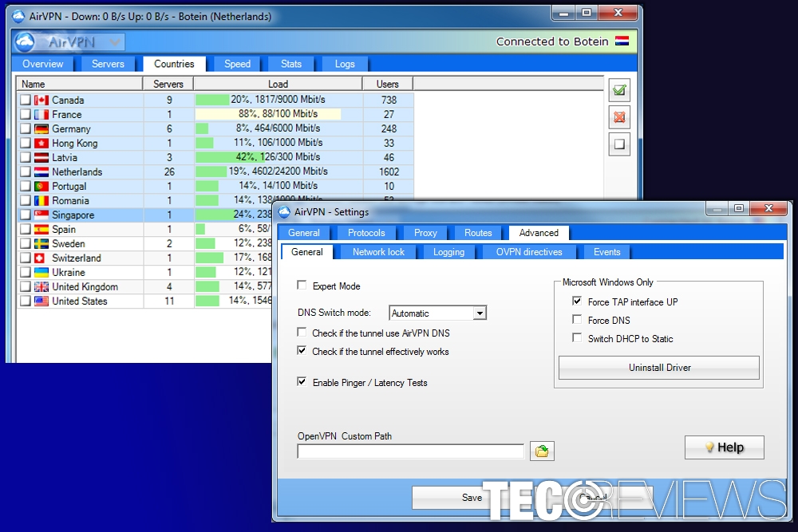Viewport: 798px width, 532px height.
Task: Click the Save button in Settings
Action: point(472,498)
